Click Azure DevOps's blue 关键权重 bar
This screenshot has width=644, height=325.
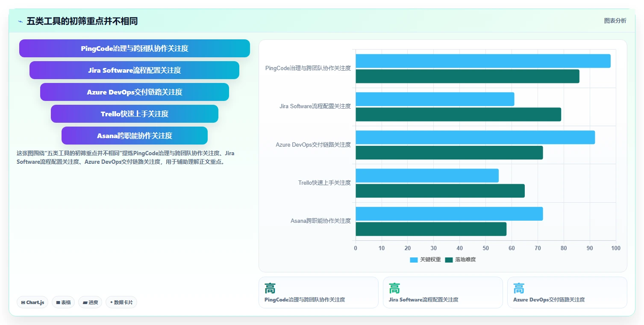pyautogui.click(x=475, y=137)
